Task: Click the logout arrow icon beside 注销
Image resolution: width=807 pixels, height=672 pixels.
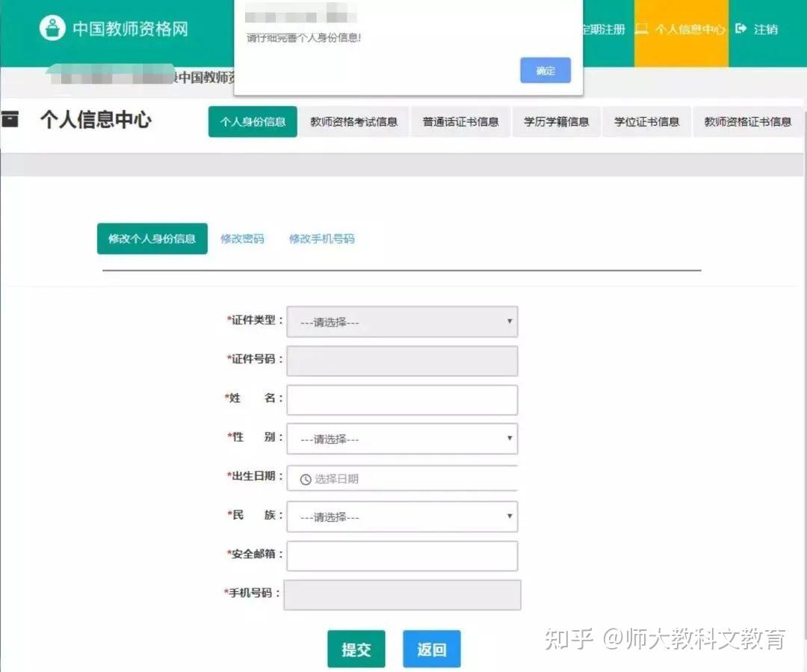Action: pyautogui.click(x=740, y=29)
